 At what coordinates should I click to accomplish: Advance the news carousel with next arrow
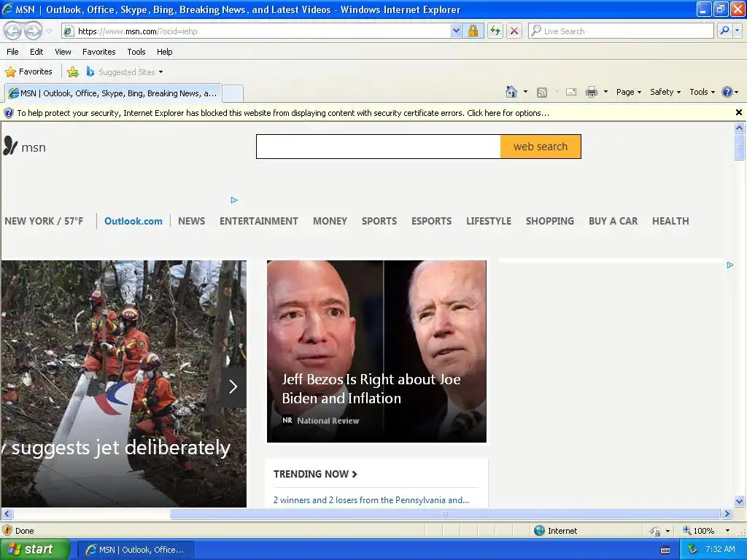(x=233, y=386)
